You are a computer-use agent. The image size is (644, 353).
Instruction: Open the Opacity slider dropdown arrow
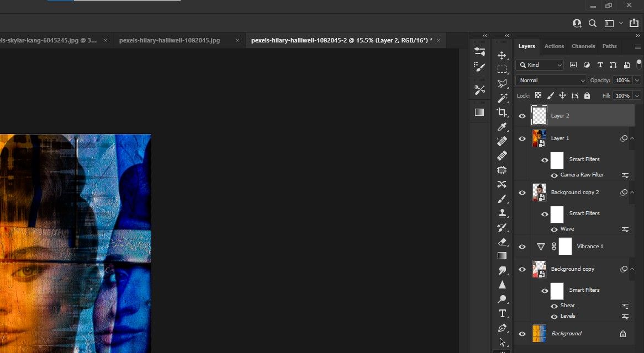point(637,81)
